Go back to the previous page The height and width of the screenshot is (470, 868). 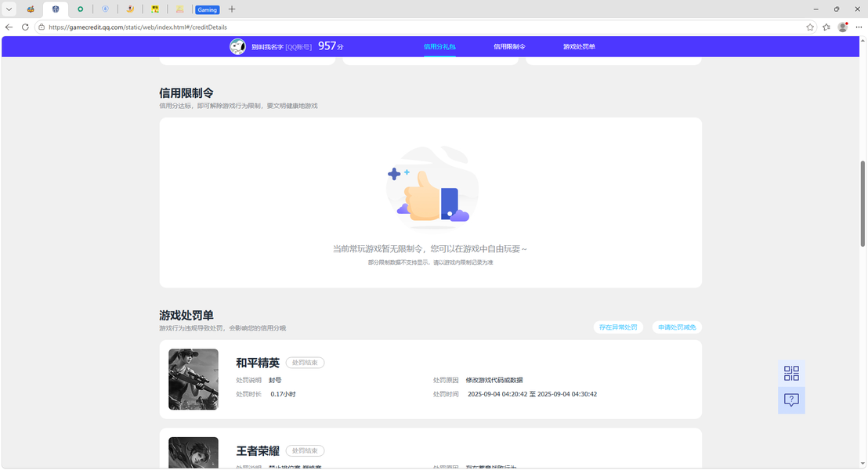click(9, 27)
